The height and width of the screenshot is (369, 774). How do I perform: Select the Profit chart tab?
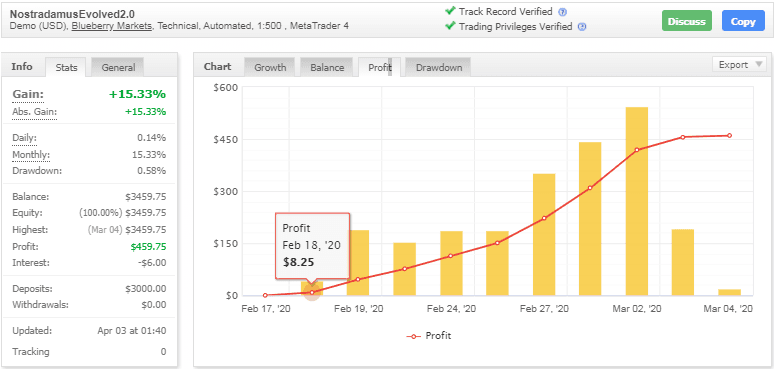(380, 68)
